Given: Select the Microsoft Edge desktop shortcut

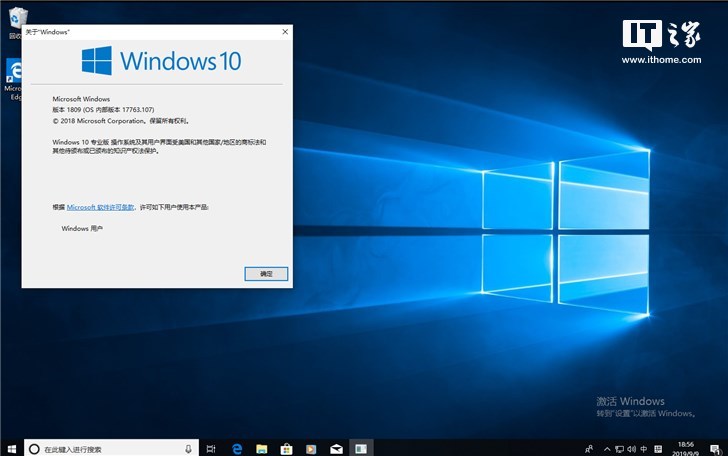Looking at the screenshot, I should pyautogui.click(x=13, y=79).
